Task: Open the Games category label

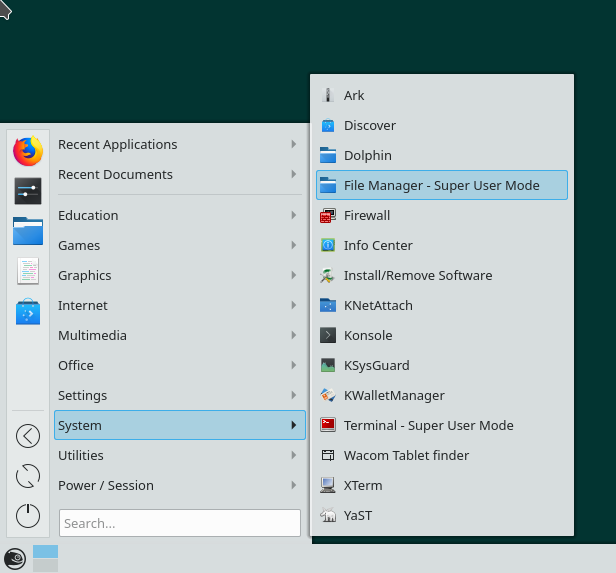Action: (x=79, y=245)
